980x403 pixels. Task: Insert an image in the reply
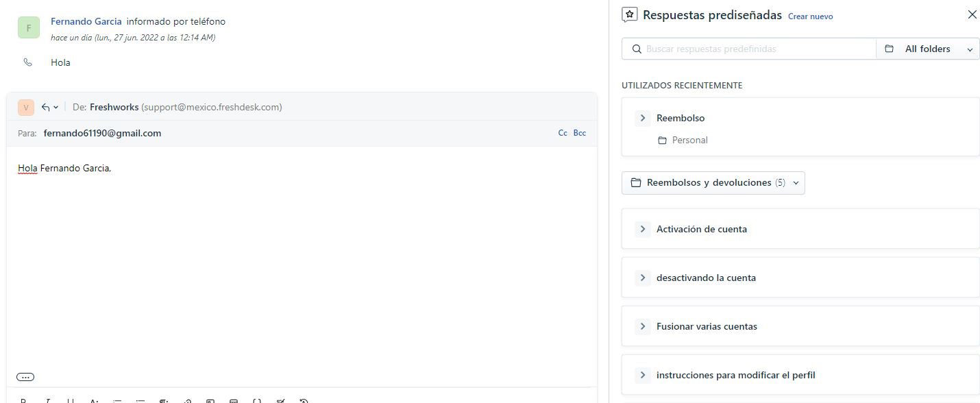(210, 401)
